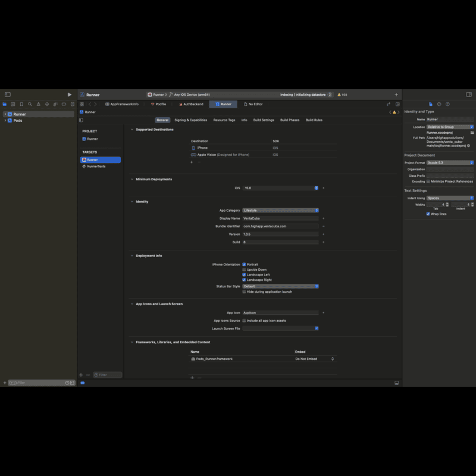Switch to Signing & Capabilities tab

point(190,120)
